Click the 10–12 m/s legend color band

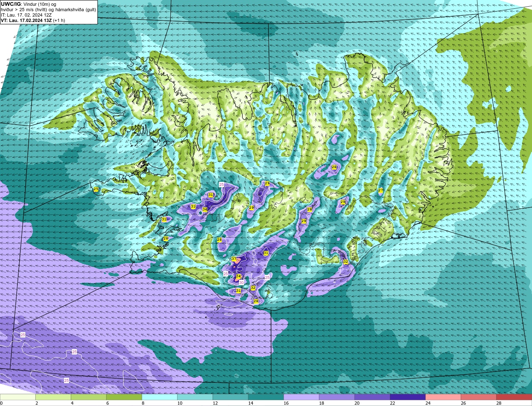click(195, 397)
